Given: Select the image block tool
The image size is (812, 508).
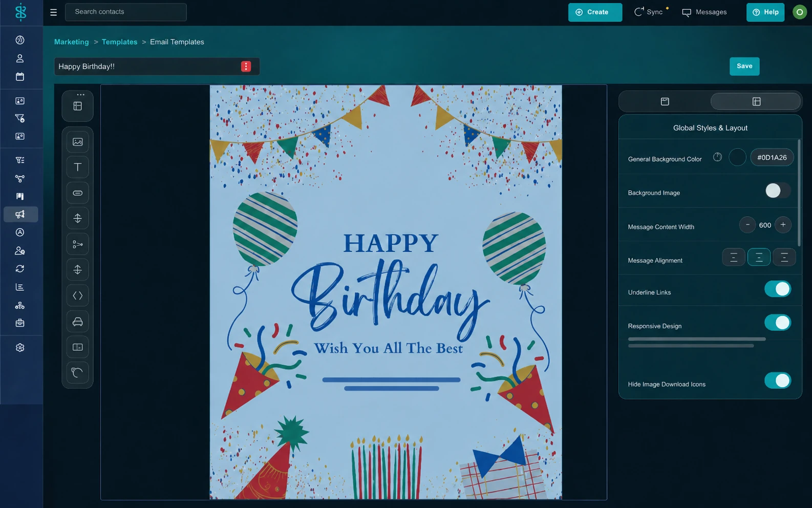Looking at the screenshot, I should click(78, 142).
